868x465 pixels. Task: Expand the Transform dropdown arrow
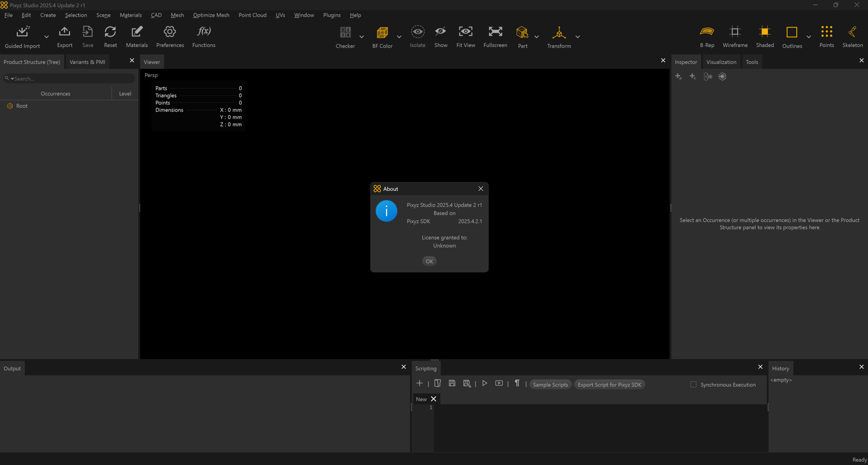click(x=578, y=37)
